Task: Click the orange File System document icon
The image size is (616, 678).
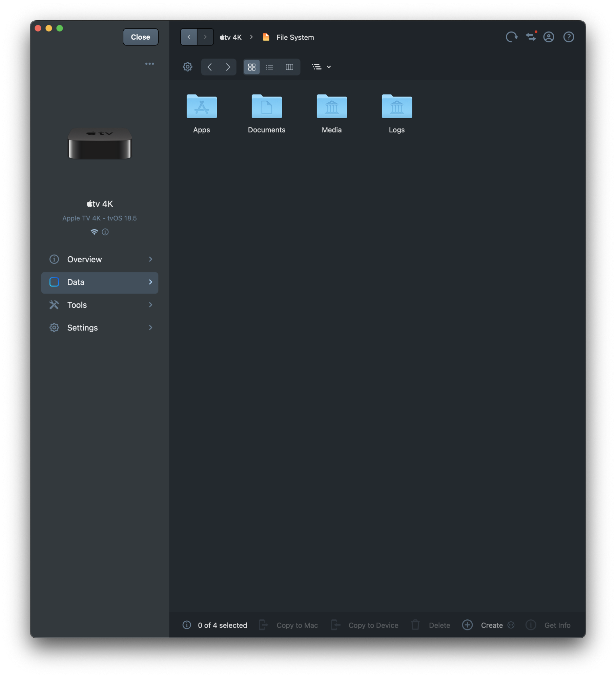Action: click(x=266, y=37)
